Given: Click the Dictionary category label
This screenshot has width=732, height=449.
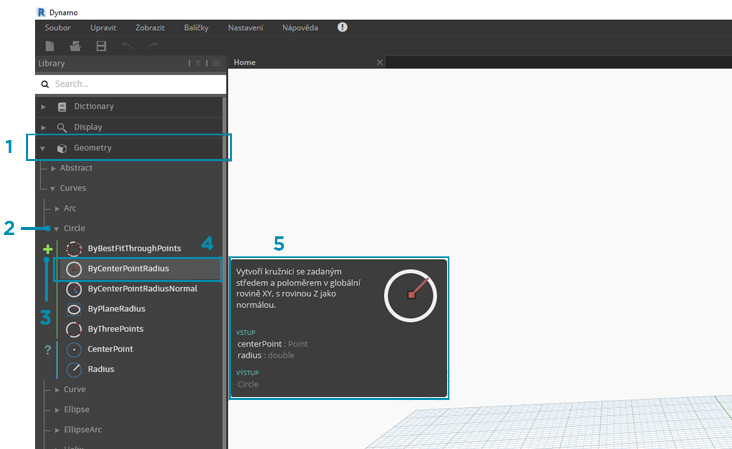Looking at the screenshot, I should [x=94, y=106].
